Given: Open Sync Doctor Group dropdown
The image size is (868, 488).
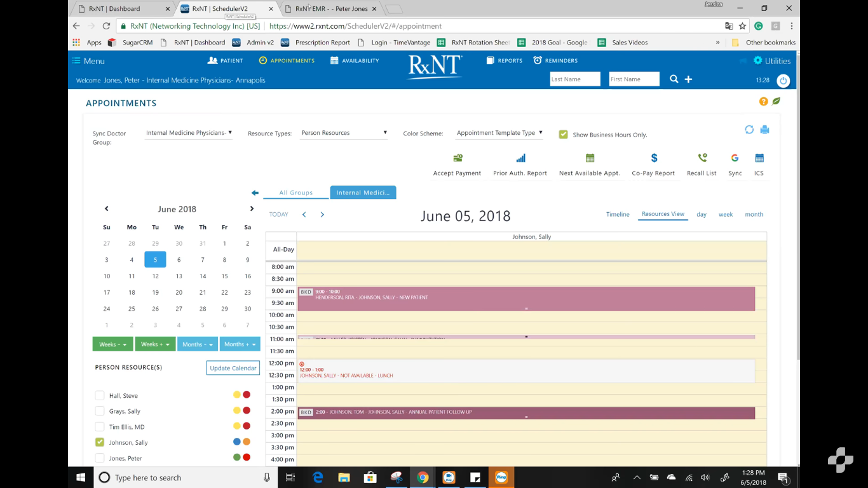Looking at the screenshot, I should pyautogui.click(x=189, y=133).
